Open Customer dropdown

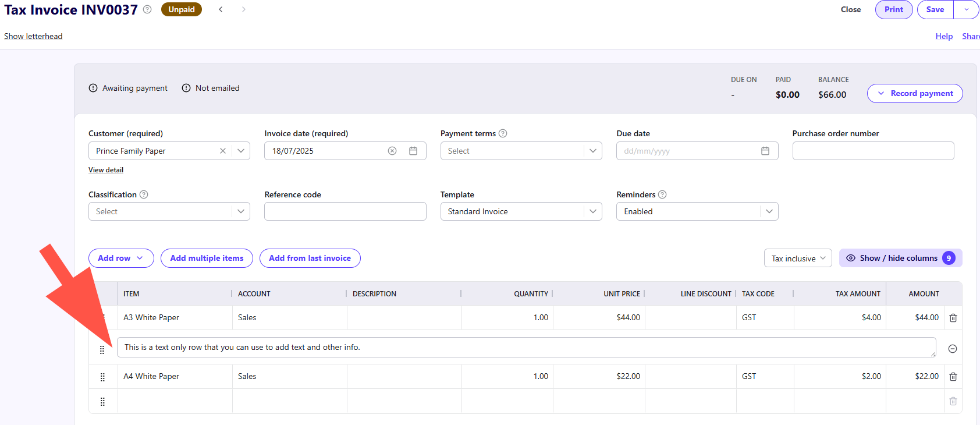(x=241, y=151)
